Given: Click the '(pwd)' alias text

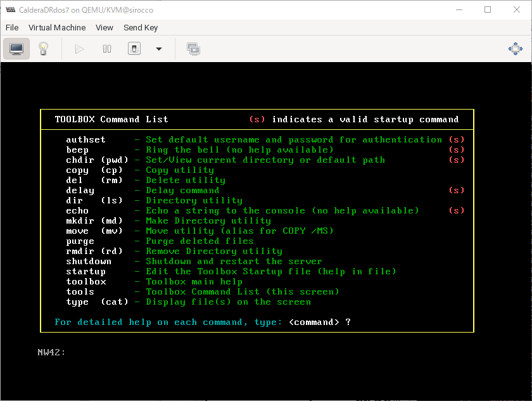Looking at the screenshot, I should click(115, 160).
